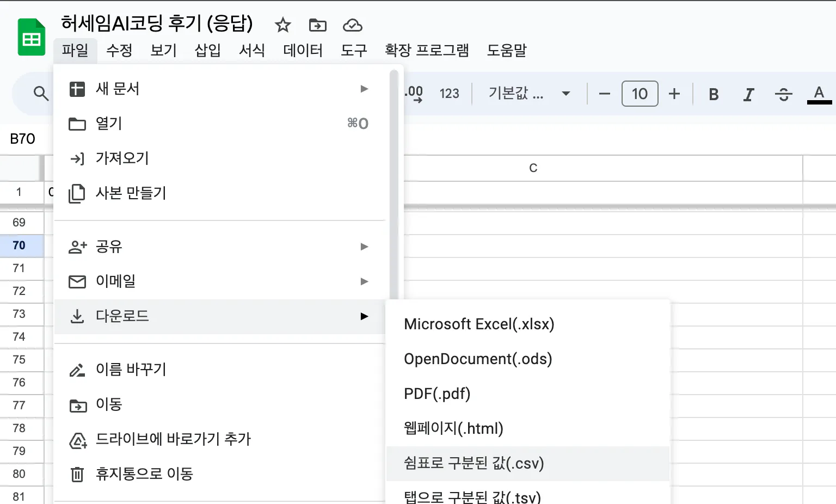Screen dimensions: 836x504
Task: Select row 70 header
Action: click(21, 245)
